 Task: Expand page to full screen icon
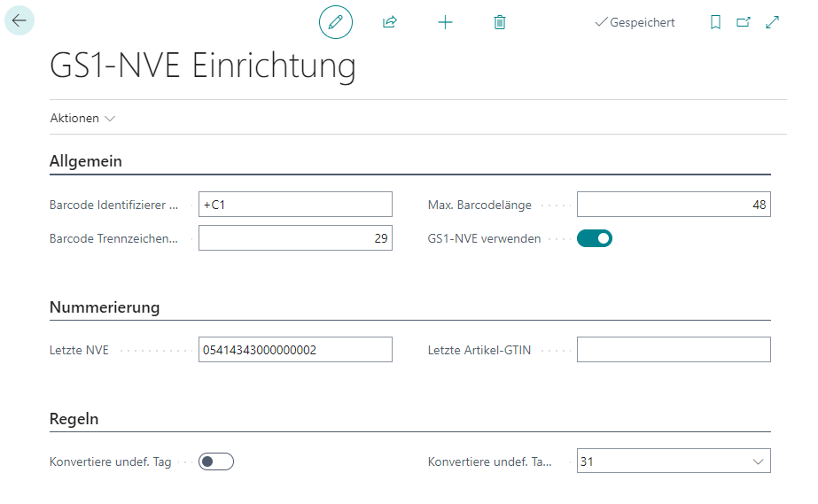pos(772,22)
